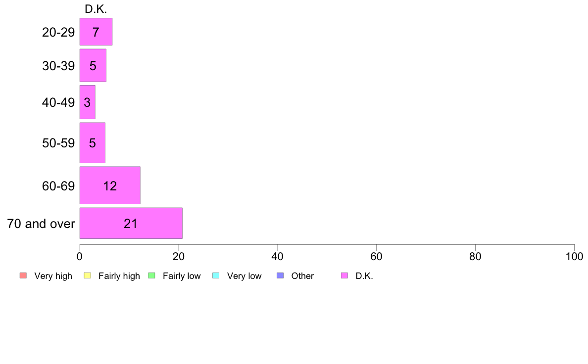The image size is (588, 364).
Task: Select the 20-29 bar showing 7
Action: tap(96, 32)
